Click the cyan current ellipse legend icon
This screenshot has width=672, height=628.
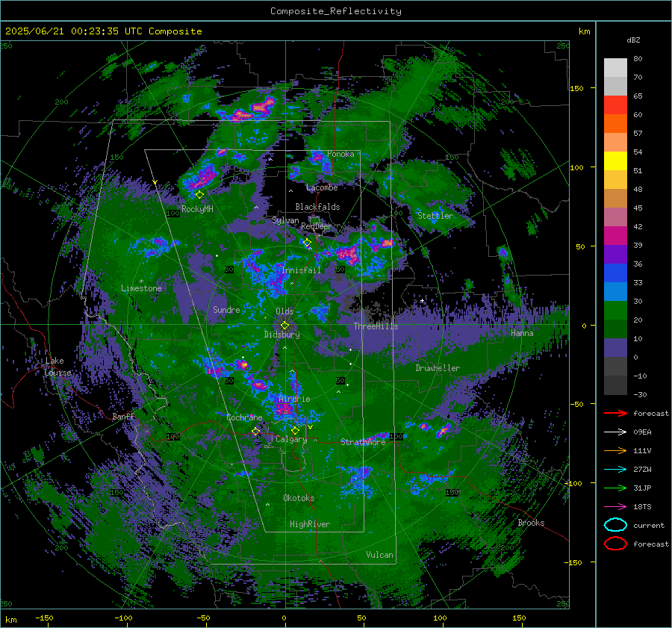tap(615, 525)
